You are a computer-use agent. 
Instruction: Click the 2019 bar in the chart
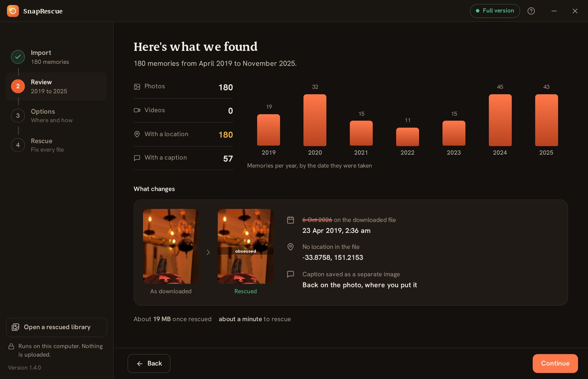click(269, 130)
